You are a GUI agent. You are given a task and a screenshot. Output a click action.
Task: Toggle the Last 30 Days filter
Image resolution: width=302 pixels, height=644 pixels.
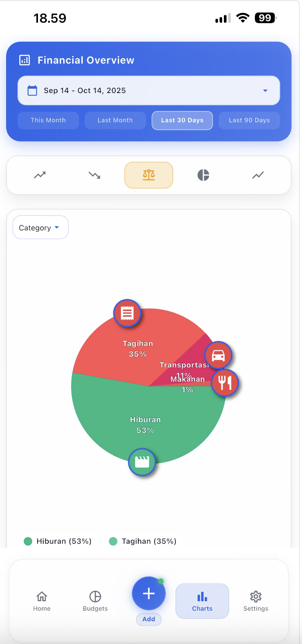(182, 120)
